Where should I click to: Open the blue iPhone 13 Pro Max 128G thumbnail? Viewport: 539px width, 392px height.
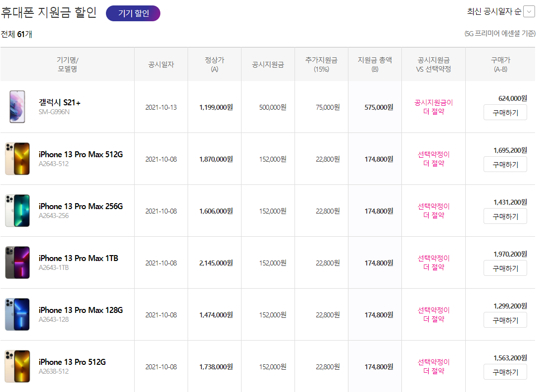pyautogui.click(x=17, y=314)
